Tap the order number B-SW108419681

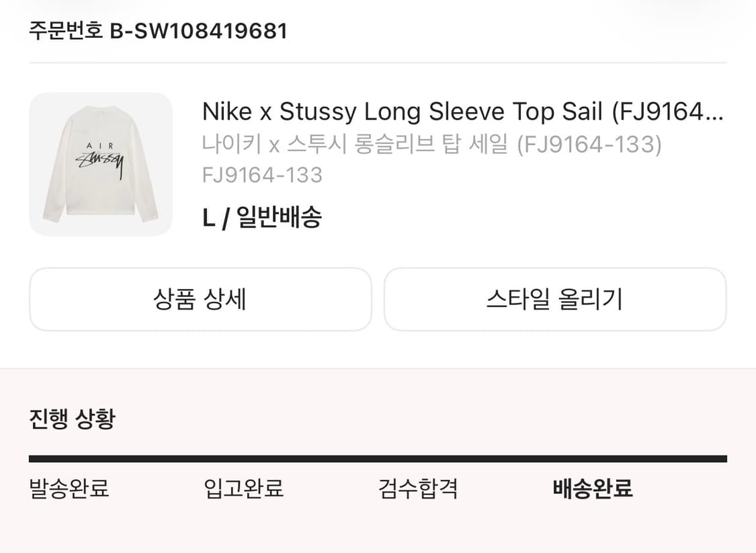click(x=198, y=31)
